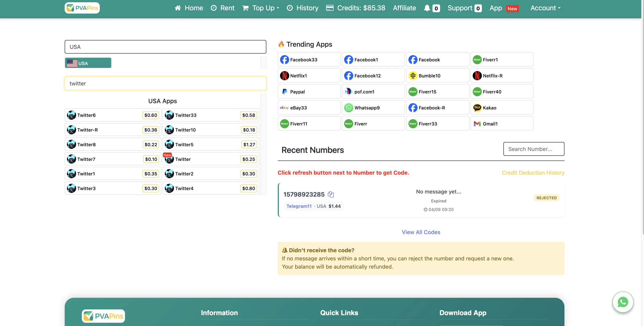Go to the Home page
This screenshot has height=326, width=644.
click(x=189, y=8)
